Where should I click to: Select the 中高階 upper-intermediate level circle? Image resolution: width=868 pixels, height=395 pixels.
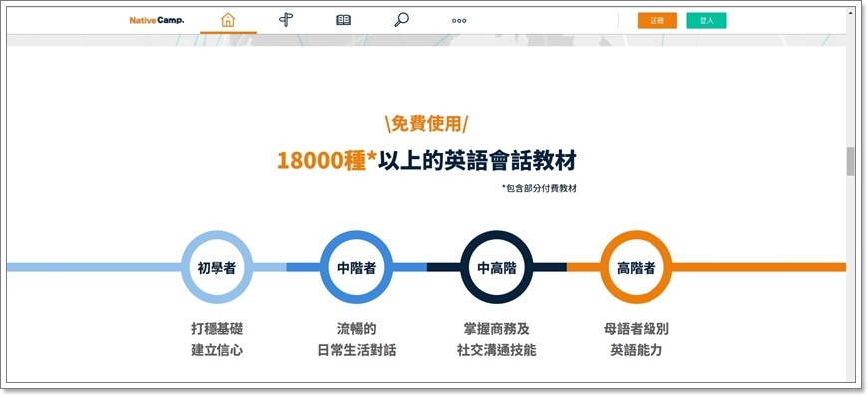(497, 267)
